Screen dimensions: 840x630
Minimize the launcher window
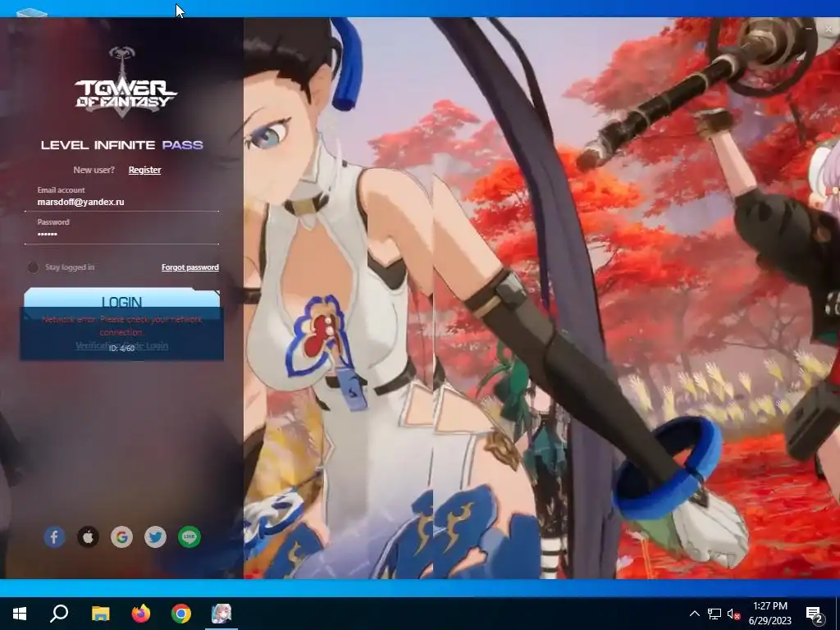click(x=810, y=30)
